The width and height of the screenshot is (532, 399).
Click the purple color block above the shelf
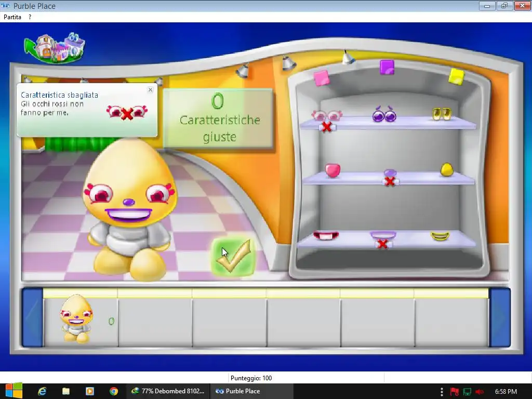tap(387, 67)
